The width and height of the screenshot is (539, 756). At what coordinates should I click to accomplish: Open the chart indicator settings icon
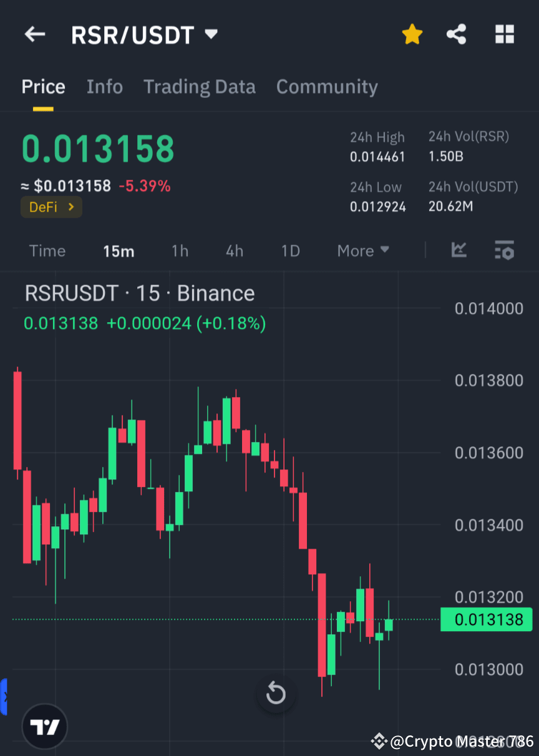[x=504, y=250]
